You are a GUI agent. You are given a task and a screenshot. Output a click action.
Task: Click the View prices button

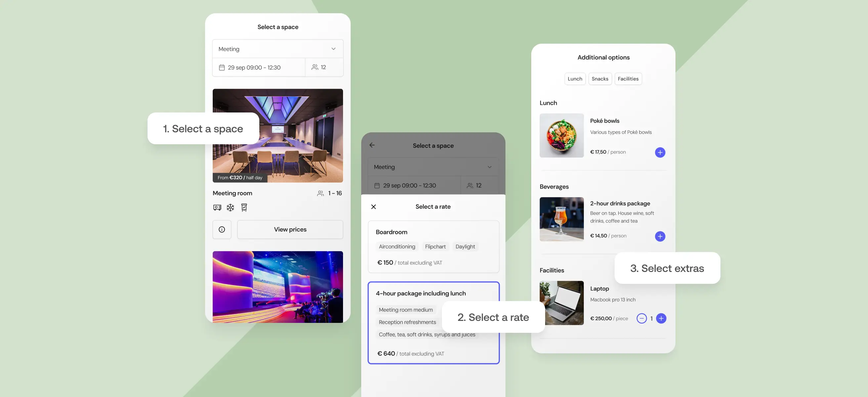(290, 230)
